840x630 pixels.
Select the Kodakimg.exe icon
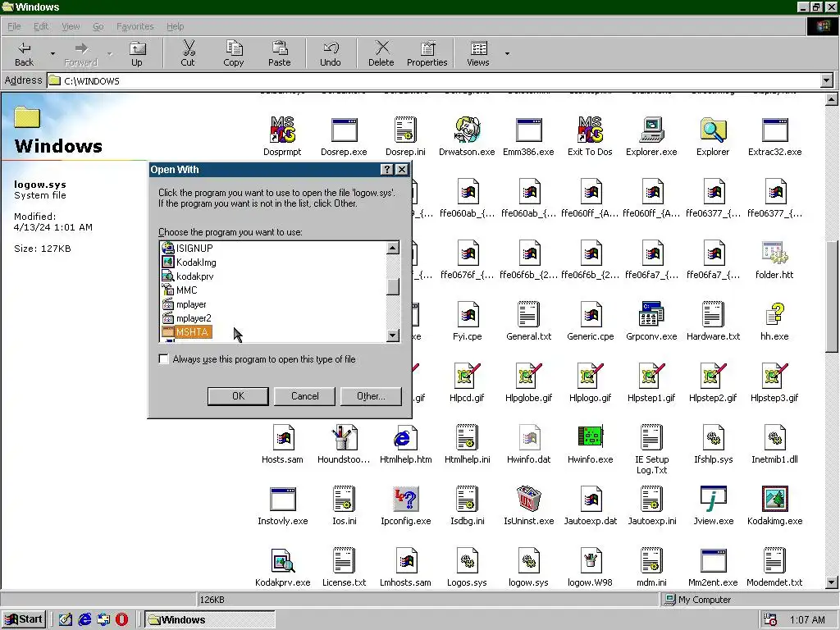coord(774,499)
